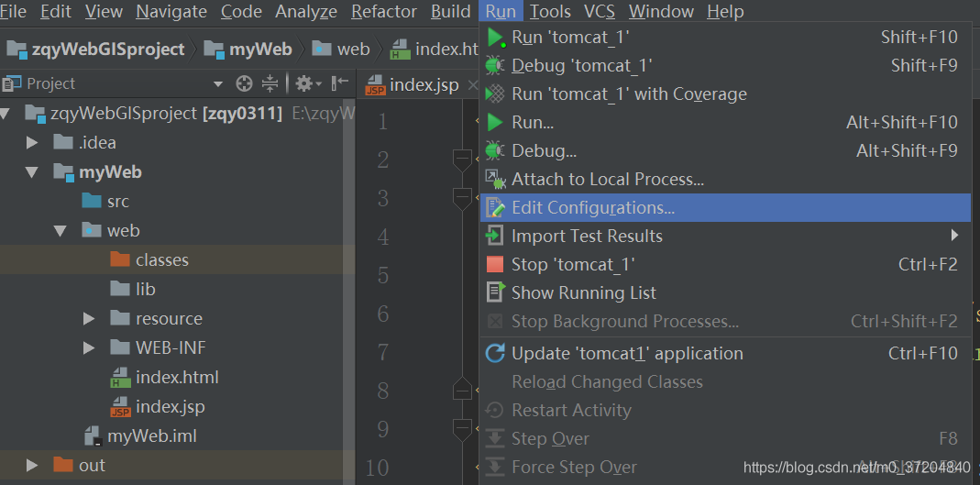Expand the WEB-INF folder
Viewport: 980px width, 485px height.
(89, 348)
